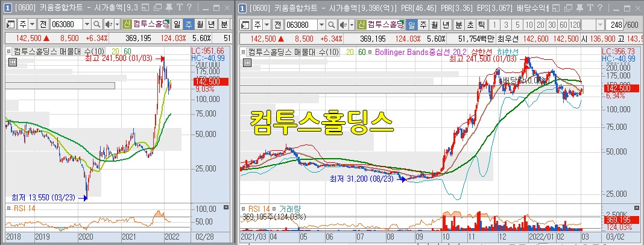This screenshot has height=245, width=644.
Task: Select yearly 년 period in left window
Action: click(x=212, y=25)
